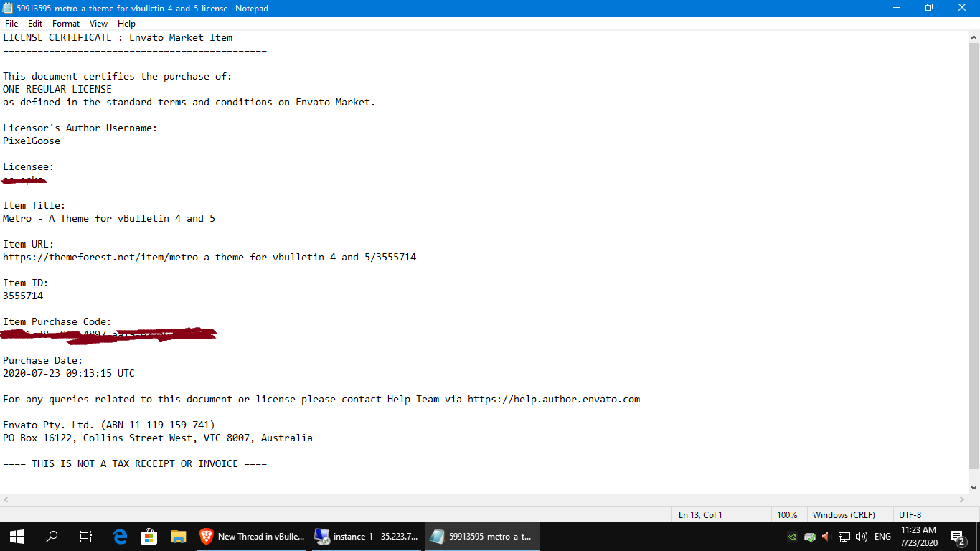Click the date '2020-07-23 09:13:15 UTC'

click(69, 373)
